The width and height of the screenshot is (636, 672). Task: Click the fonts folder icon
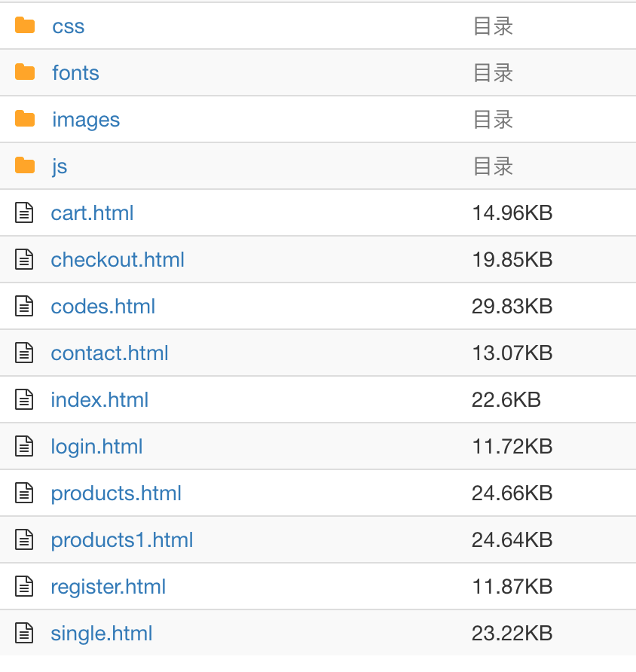[x=25, y=73]
